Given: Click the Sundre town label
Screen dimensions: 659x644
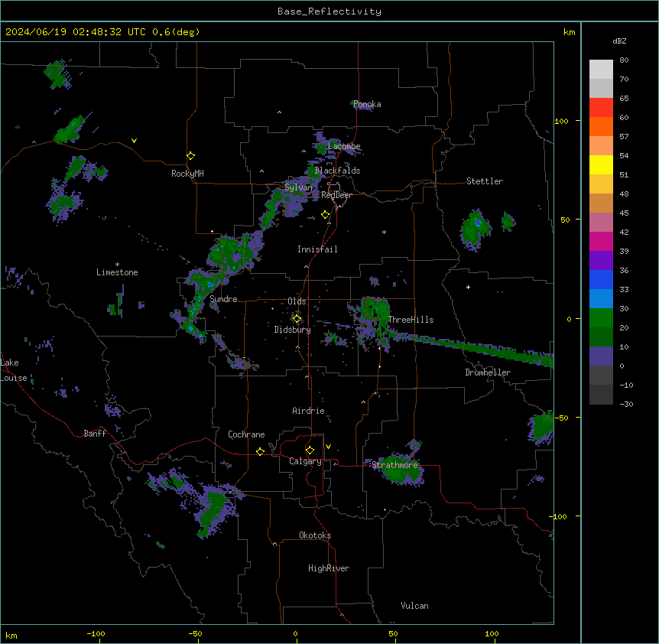Looking at the screenshot, I should click(223, 299).
